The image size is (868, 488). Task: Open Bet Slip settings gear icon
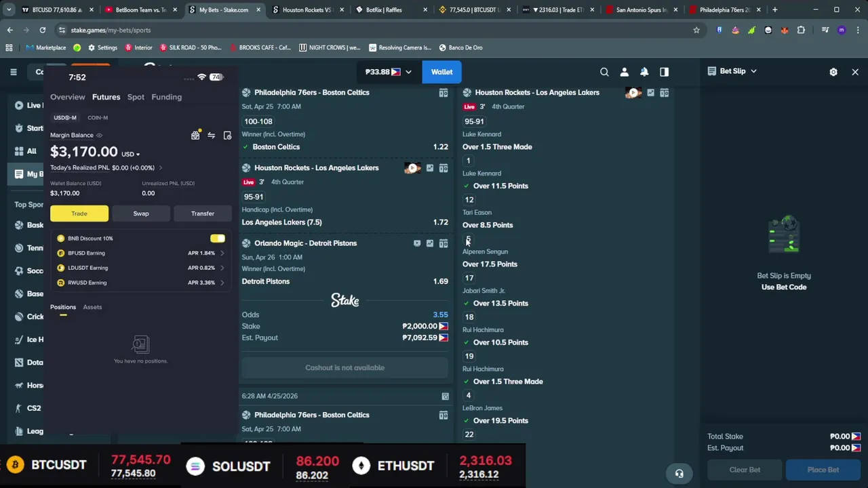point(833,72)
